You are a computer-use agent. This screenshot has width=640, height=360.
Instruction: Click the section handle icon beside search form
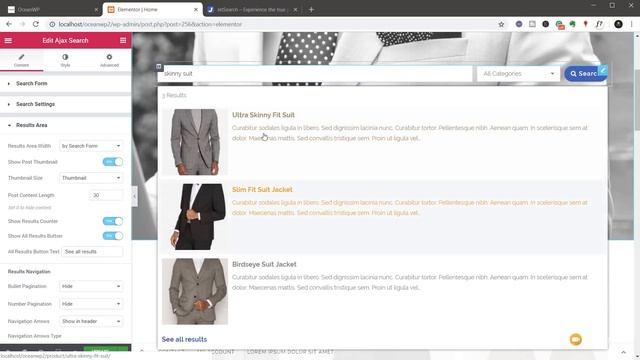[x=159, y=66]
